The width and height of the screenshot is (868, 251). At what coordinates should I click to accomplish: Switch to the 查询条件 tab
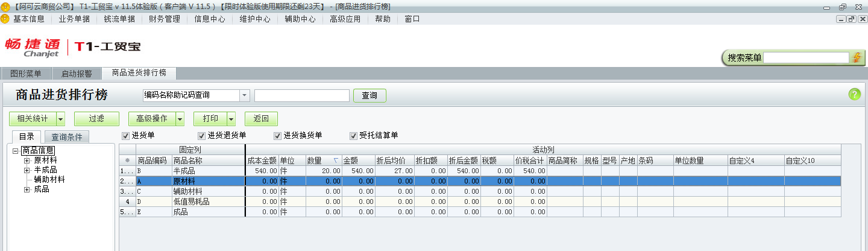click(67, 137)
